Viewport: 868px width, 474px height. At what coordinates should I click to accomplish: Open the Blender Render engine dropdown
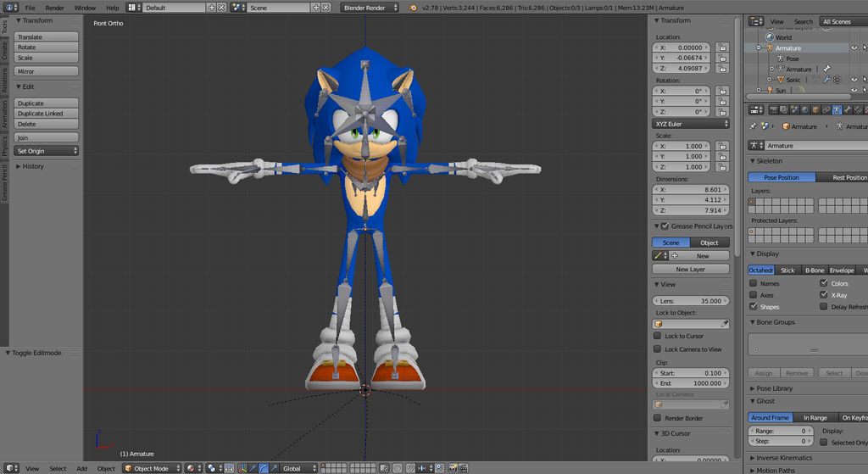tap(369, 8)
